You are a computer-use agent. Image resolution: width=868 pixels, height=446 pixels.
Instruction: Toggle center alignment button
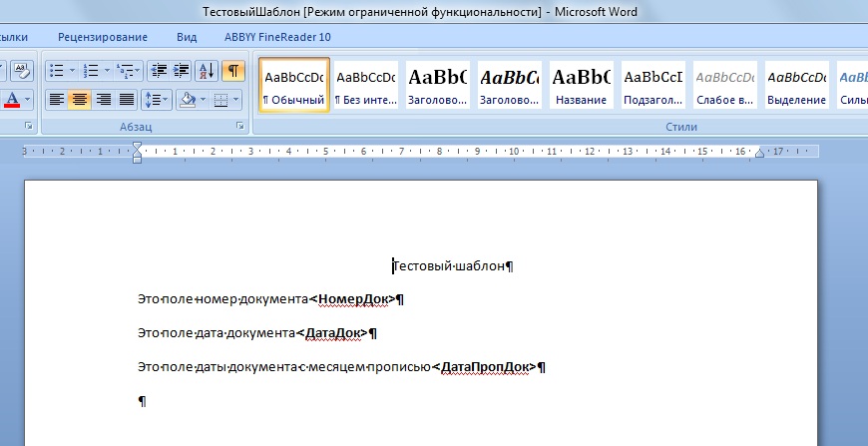click(x=80, y=100)
